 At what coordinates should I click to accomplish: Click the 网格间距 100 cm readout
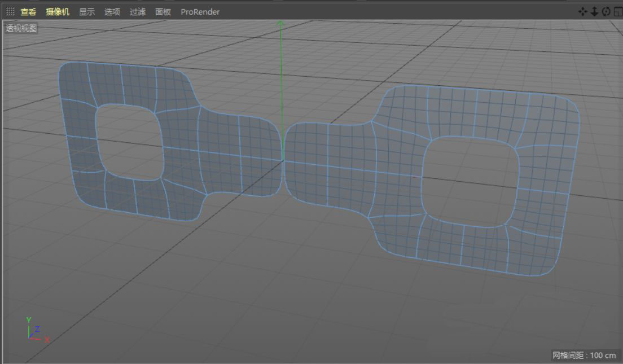[x=584, y=355]
